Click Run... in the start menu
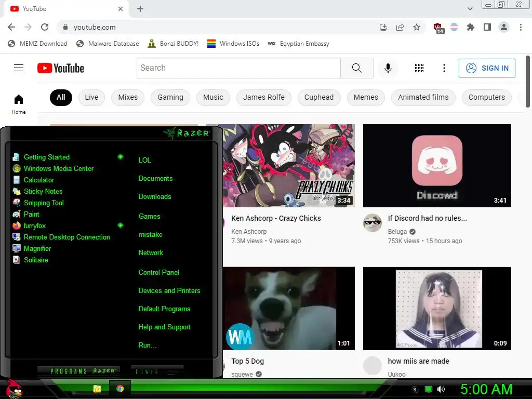 pyautogui.click(x=148, y=345)
